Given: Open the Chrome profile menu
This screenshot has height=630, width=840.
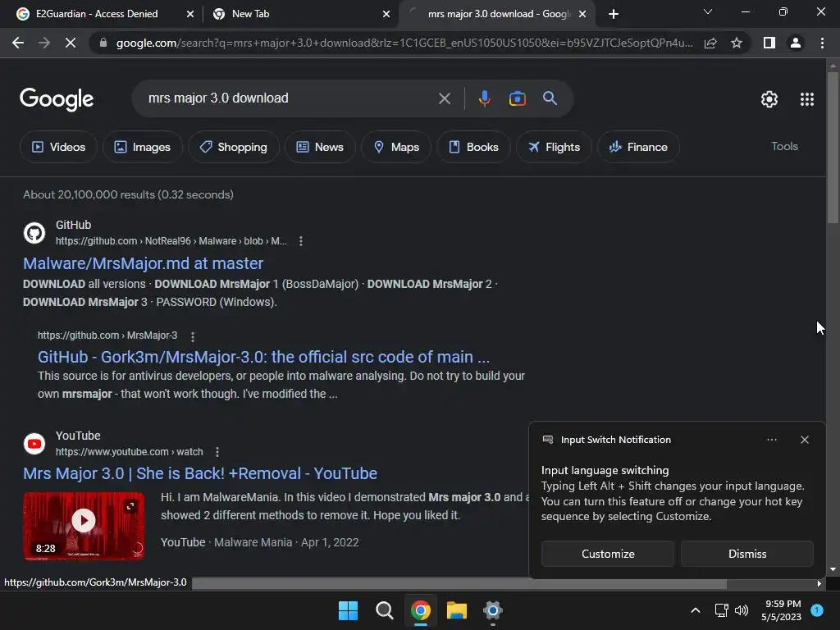Looking at the screenshot, I should click(796, 43).
